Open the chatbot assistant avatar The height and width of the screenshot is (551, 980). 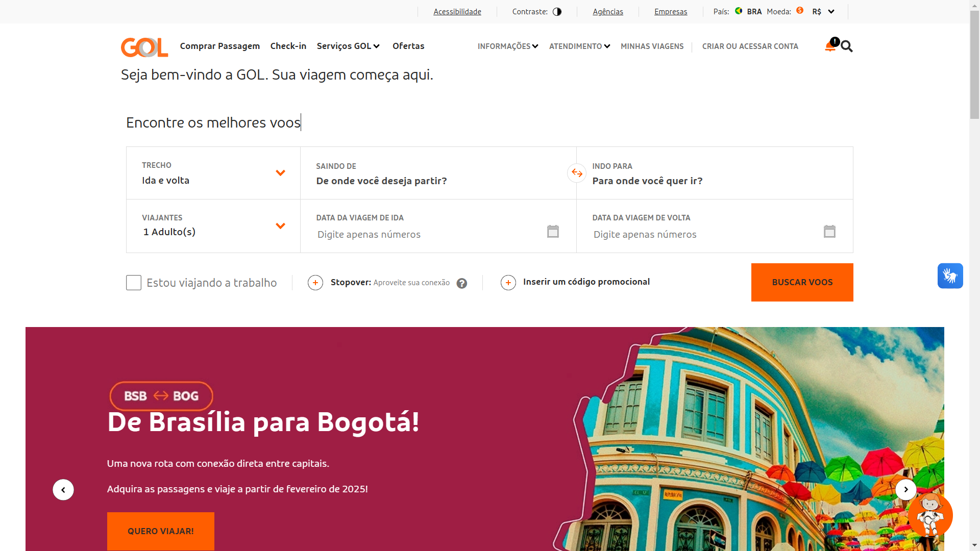930,514
